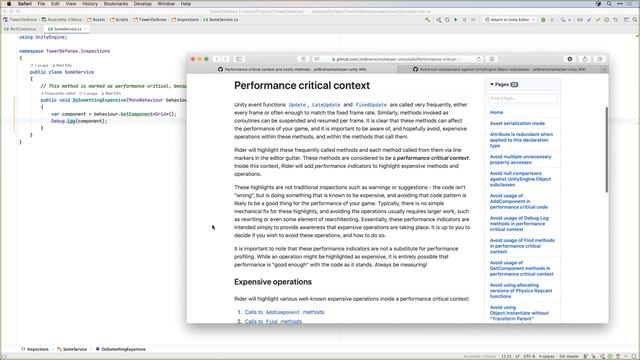Open 'Avoid using allocating versions of Physics Raycast' link
Image resolution: width=640 pixels, height=360 pixels.
(521, 291)
